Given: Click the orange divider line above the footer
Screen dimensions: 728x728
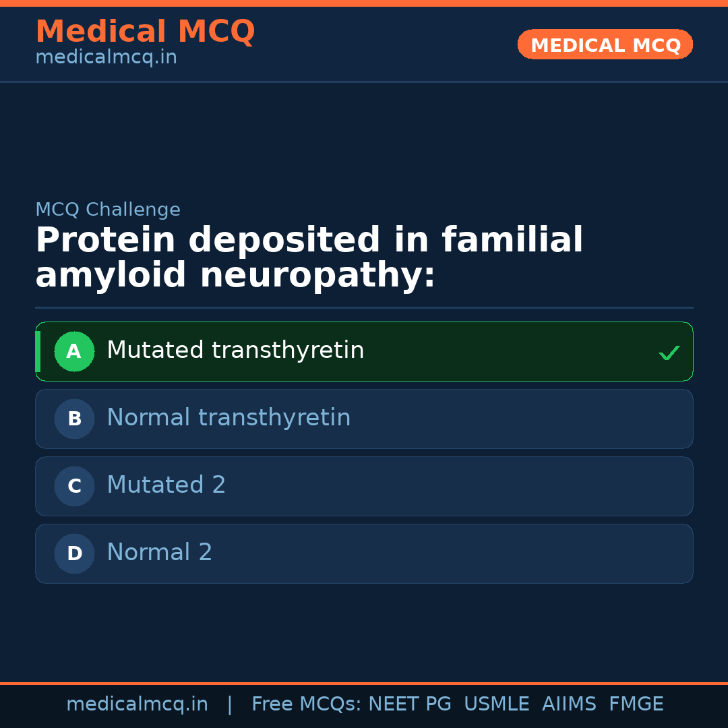Looking at the screenshot, I should coord(364,683).
